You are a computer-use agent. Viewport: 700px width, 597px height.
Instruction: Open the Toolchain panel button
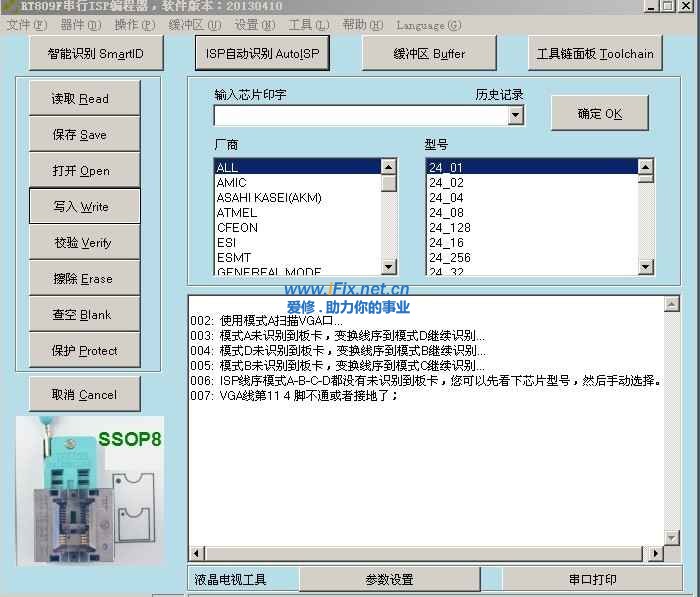click(x=594, y=54)
